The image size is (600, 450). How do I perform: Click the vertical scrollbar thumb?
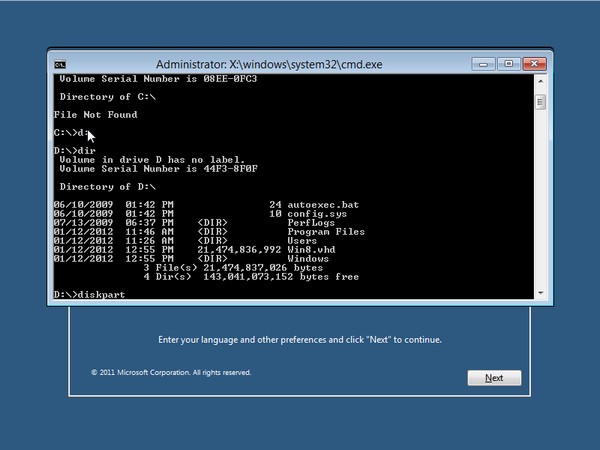tap(540, 101)
